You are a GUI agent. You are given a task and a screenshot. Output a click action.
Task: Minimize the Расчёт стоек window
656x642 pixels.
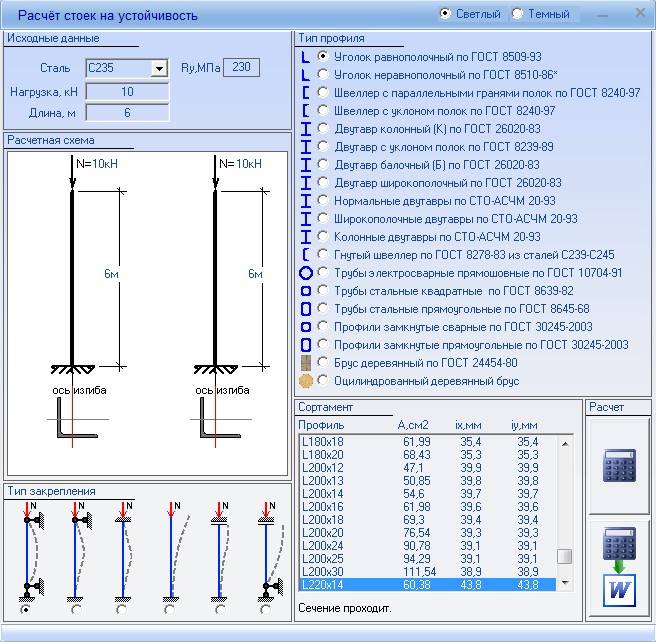pos(602,15)
